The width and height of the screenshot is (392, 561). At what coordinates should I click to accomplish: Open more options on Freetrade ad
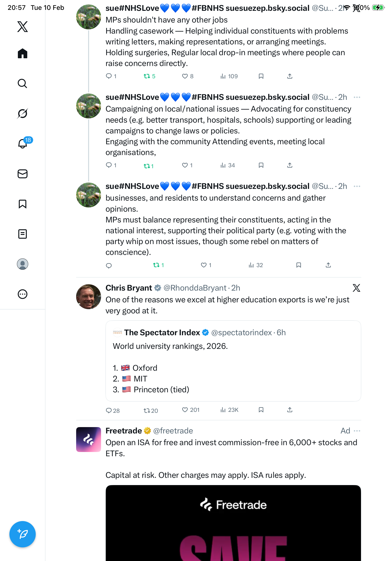pyautogui.click(x=357, y=431)
